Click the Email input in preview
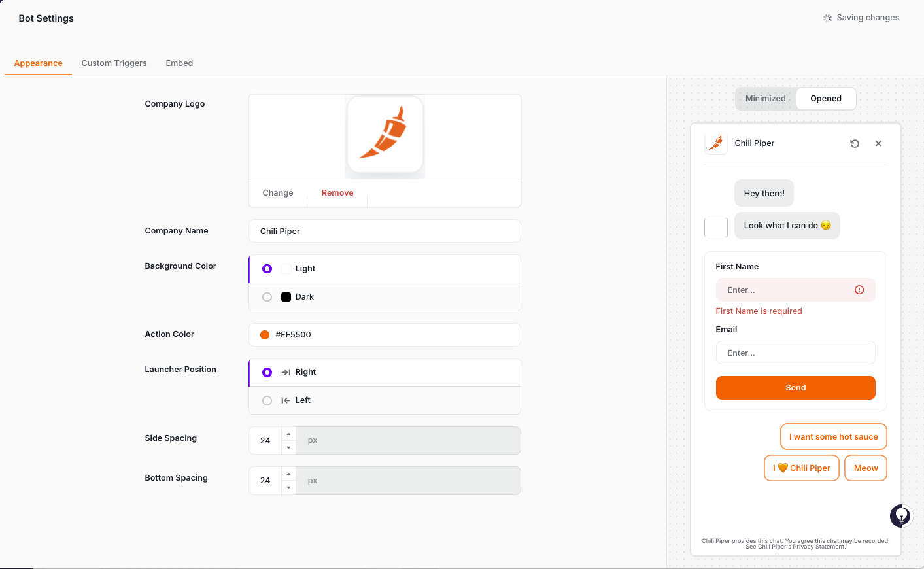Image resolution: width=924 pixels, height=569 pixels. pos(795,353)
